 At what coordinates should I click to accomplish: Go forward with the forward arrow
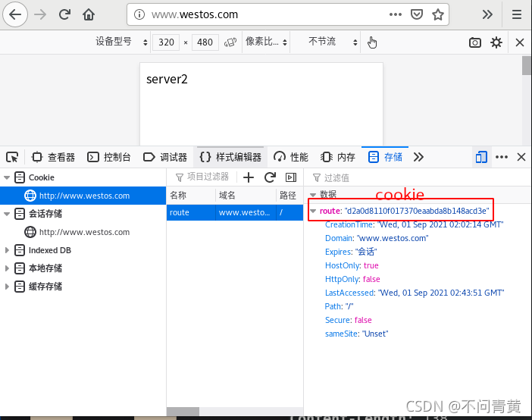[40, 14]
